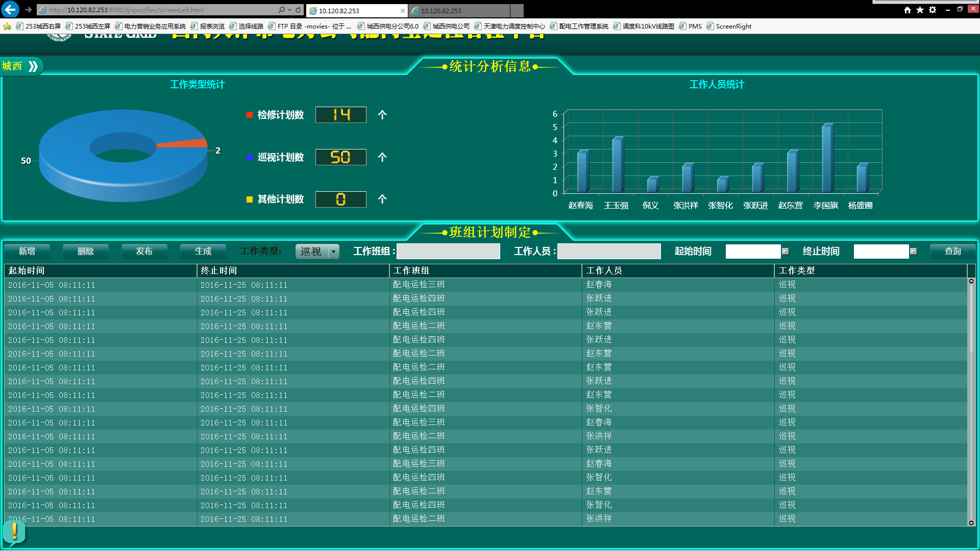Open browser favorites star icon

(920, 10)
